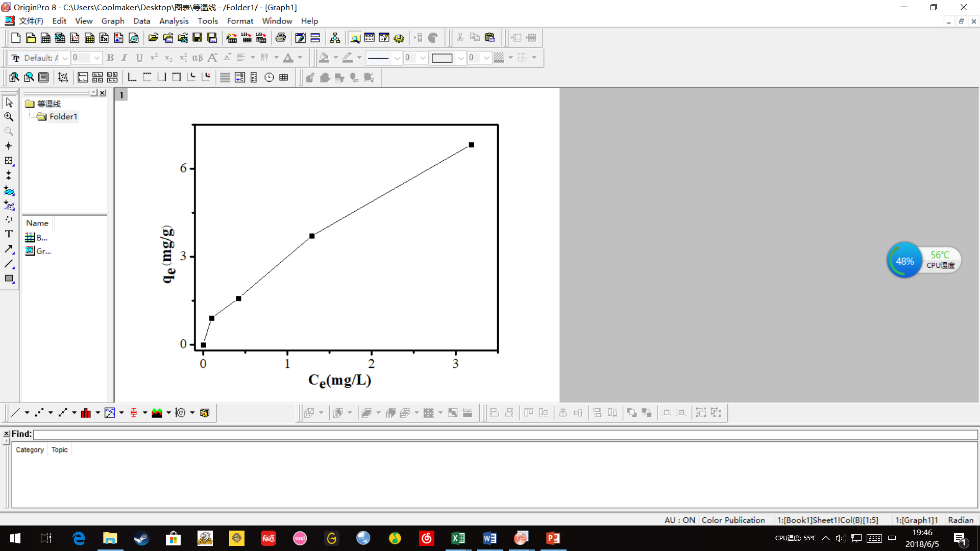Click the Find input field

click(x=505, y=434)
